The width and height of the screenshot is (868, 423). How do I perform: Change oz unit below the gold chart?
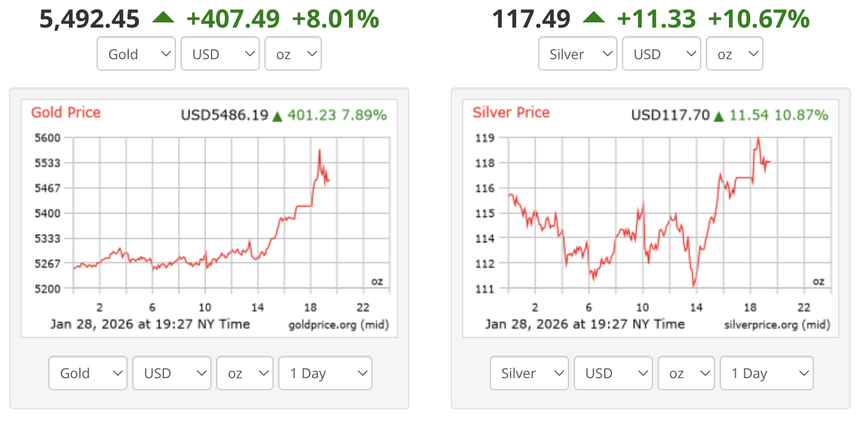pos(244,374)
